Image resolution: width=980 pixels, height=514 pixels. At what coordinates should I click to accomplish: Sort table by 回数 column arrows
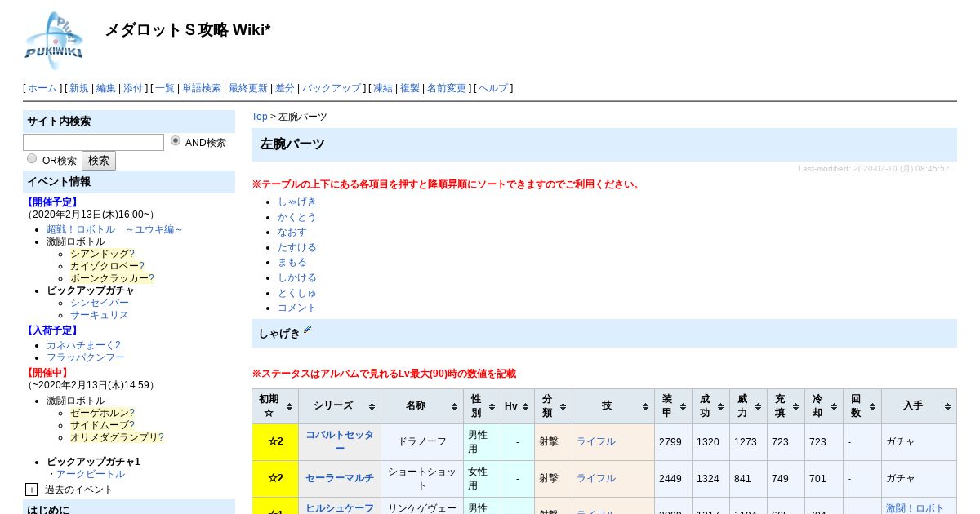872,406
